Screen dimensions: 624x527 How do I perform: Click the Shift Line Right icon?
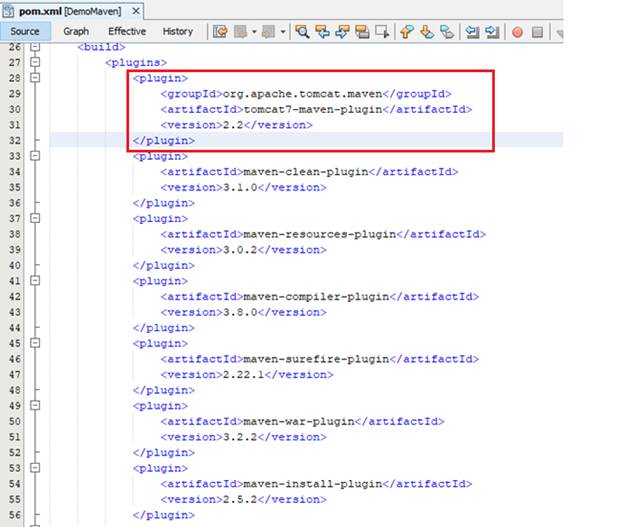[492, 31]
